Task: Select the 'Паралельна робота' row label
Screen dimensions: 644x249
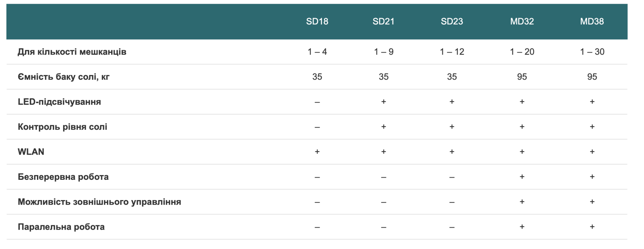Action: point(61,227)
